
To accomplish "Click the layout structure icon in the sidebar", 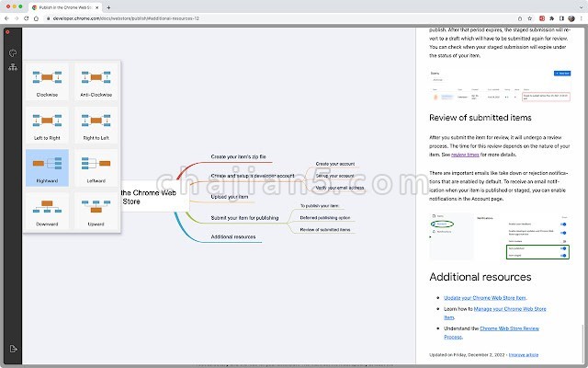I will [x=13, y=67].
